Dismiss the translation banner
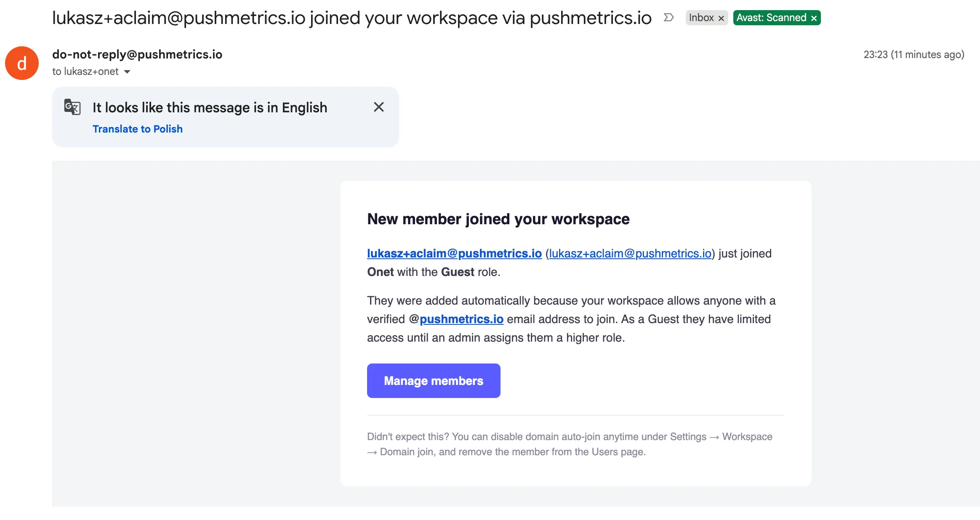This screenshot has height=520, width=980. click(379, 107)
